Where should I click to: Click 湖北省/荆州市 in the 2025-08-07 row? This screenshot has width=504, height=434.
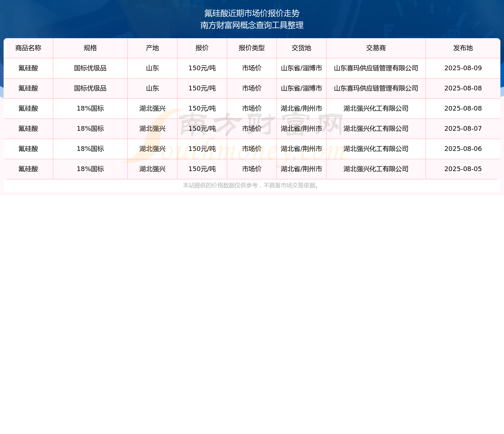(302, 129)
